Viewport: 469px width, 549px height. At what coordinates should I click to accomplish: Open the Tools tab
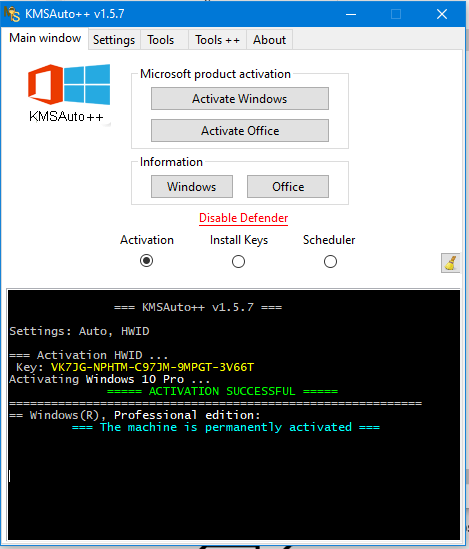pos(161,40)
